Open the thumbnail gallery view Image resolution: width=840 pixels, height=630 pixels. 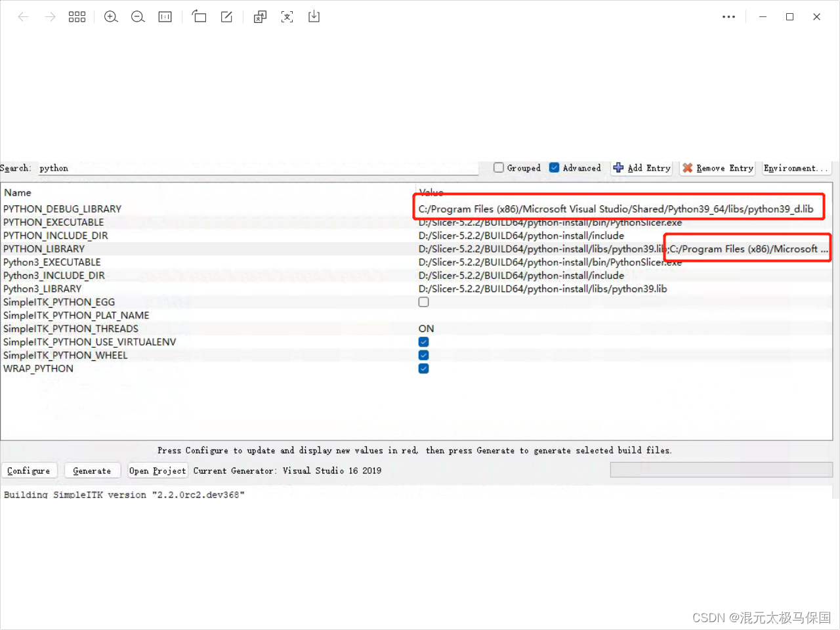[x=77, y=16]
